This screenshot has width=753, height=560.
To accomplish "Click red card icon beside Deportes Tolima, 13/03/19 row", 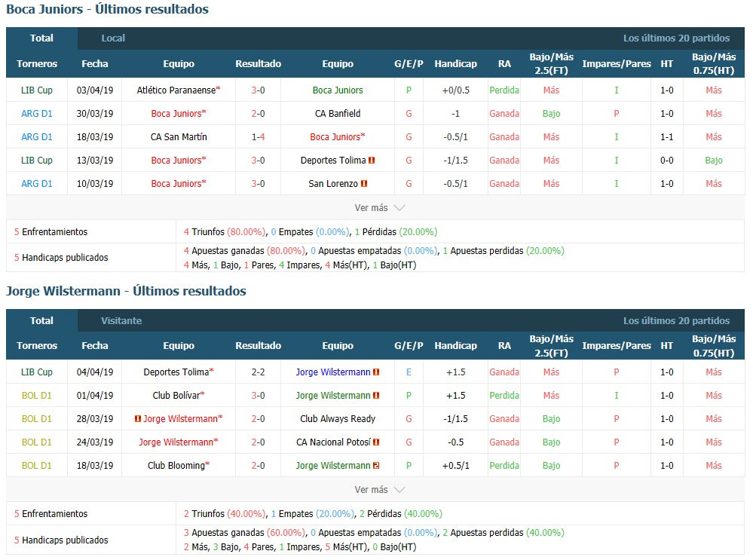I will (372, 160).
